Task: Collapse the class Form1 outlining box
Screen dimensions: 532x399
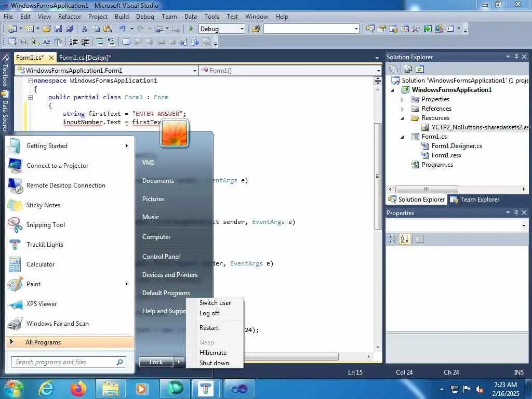Action: point(30,97)
